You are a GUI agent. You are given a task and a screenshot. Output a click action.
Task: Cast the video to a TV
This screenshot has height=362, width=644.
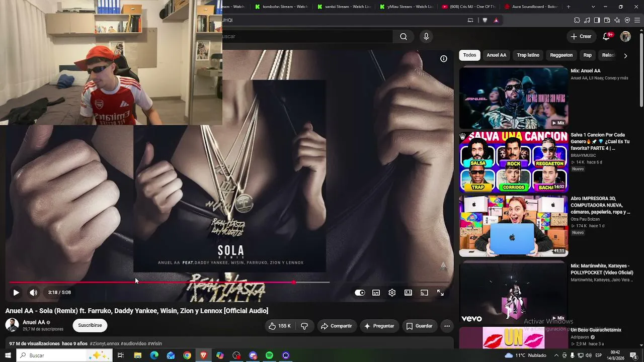tap(424, 293)
